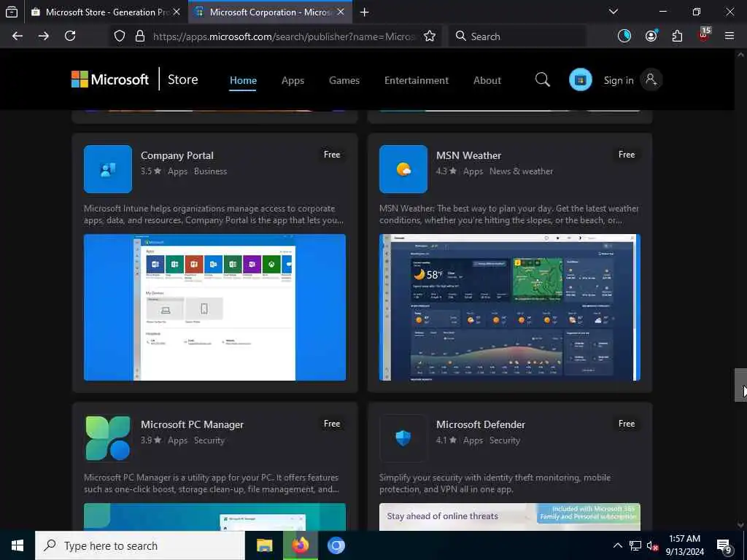
Task: Open the Home navigation item
Action: pyautogui.click(x=243, y=80)
